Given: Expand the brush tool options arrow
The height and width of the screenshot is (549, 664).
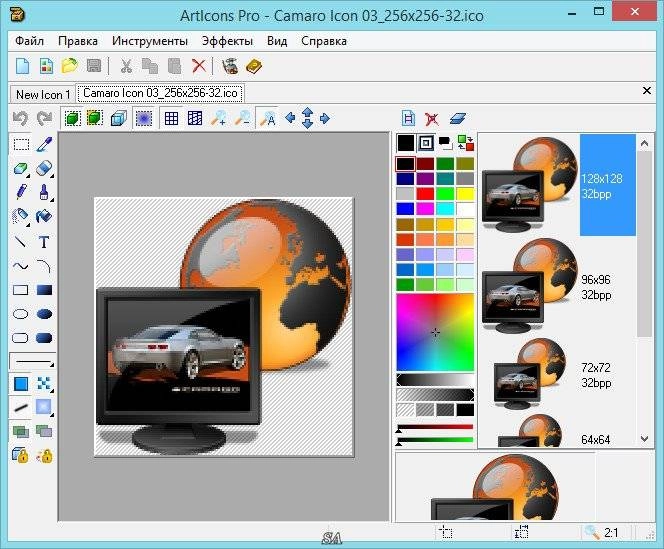Looking at the screenshot, I should (51, 199).
